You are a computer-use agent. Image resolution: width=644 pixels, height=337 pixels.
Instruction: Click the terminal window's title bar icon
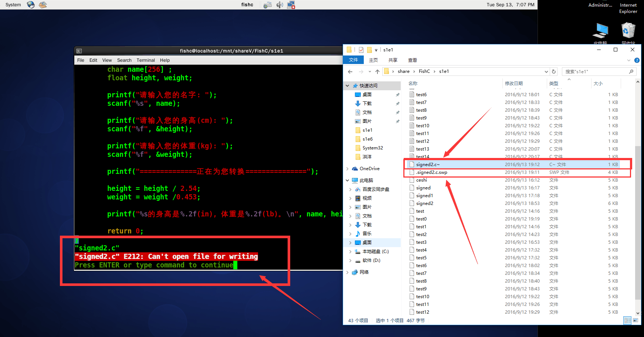pos(79,51)
